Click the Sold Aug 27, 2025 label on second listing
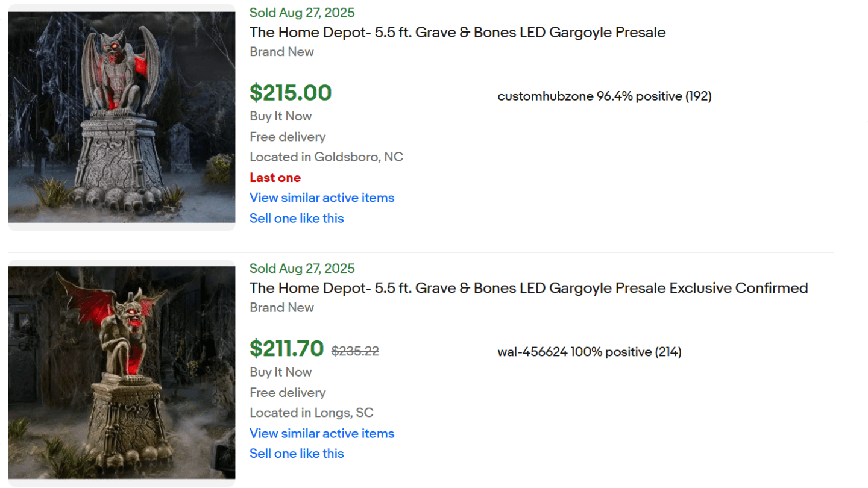 [x=301, y=268]
